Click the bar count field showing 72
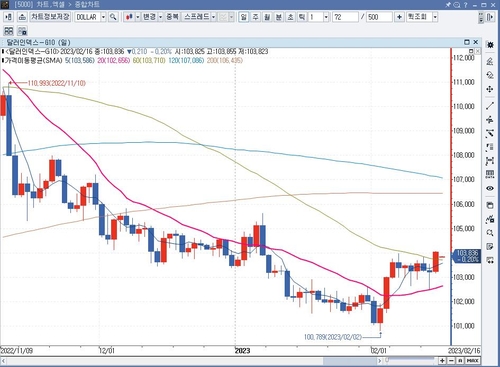The height and width of the screenshot is (367, 500). (345, 17)
